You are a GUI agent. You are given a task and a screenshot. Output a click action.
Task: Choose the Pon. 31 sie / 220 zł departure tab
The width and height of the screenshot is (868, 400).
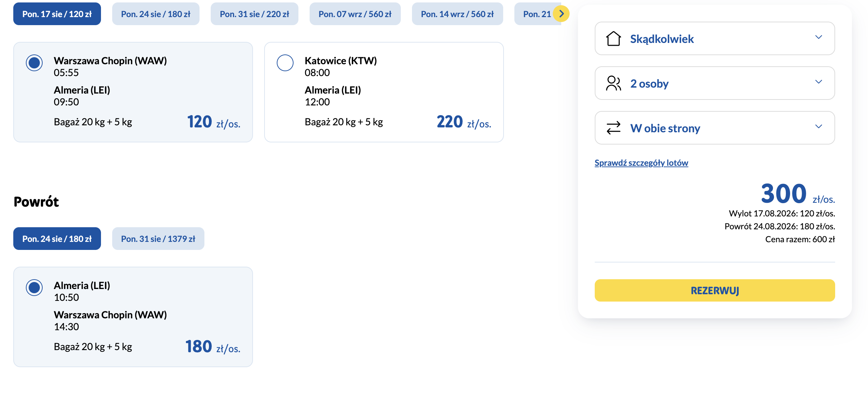click(x=254, y=14)
